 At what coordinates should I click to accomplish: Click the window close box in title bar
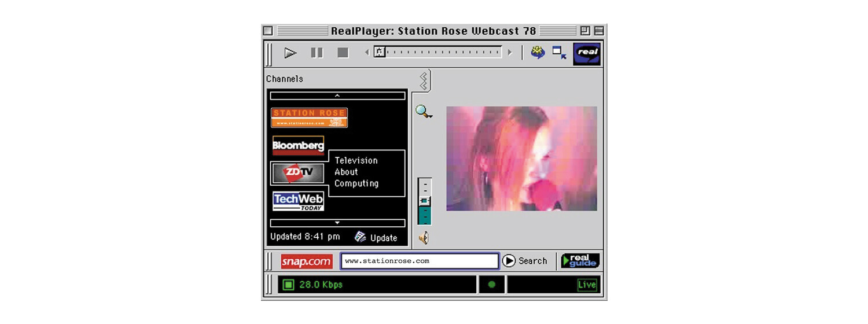click(x=268, y=31)
